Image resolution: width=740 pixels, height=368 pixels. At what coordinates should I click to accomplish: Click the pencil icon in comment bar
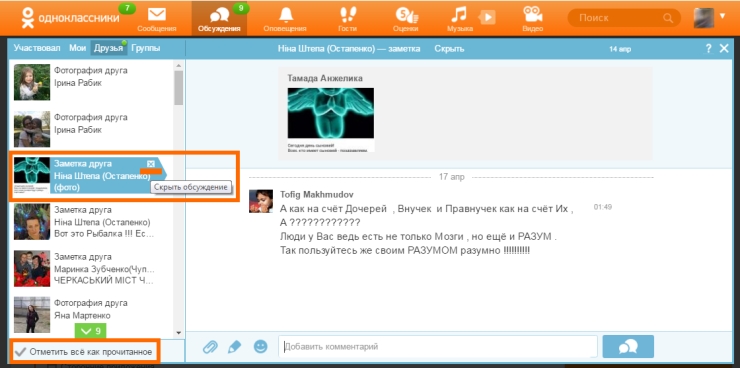(x=235, y=347)
